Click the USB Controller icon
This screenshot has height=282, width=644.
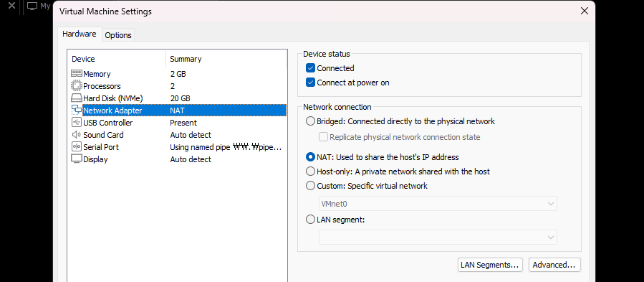pos(77,123)
